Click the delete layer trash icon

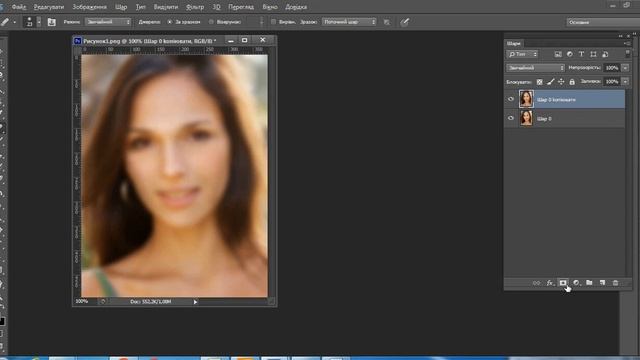coord(615,283)
